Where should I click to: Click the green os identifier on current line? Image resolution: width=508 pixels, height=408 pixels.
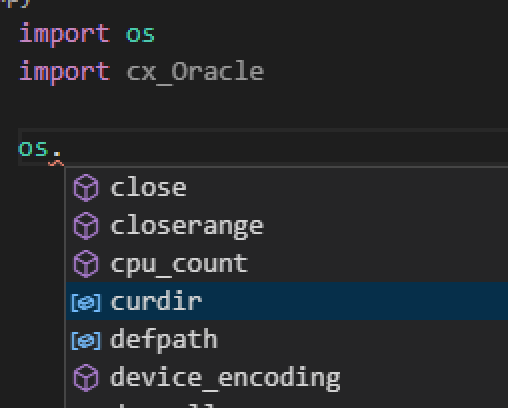[33, 149]
